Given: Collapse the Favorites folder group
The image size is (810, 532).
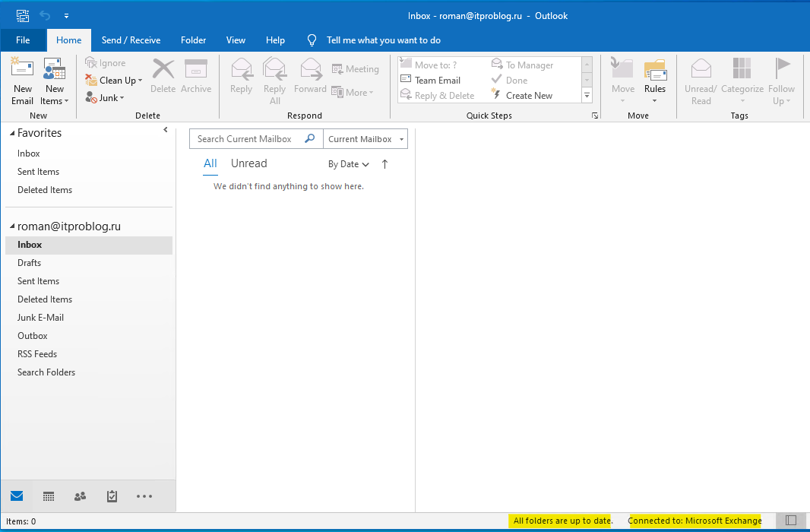Looking at the screenshot, I should (x=12, y=133).
